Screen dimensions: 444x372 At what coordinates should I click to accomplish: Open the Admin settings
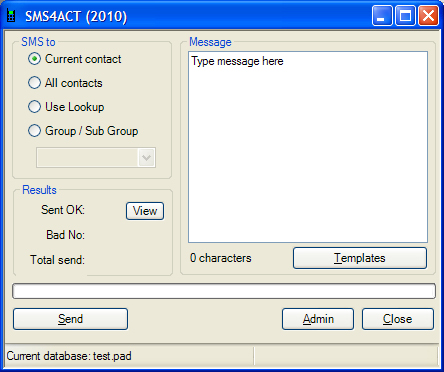pyautogui.click(x=318, y=319)
